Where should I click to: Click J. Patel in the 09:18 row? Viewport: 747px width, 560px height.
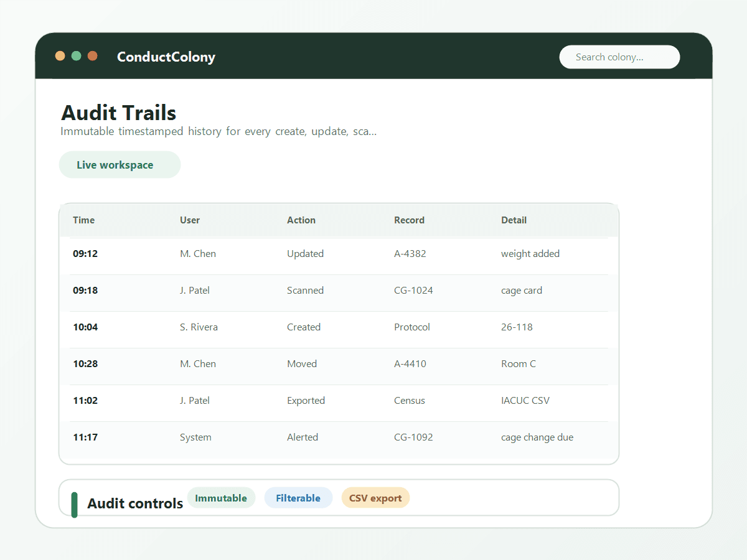tap(195, 291)
